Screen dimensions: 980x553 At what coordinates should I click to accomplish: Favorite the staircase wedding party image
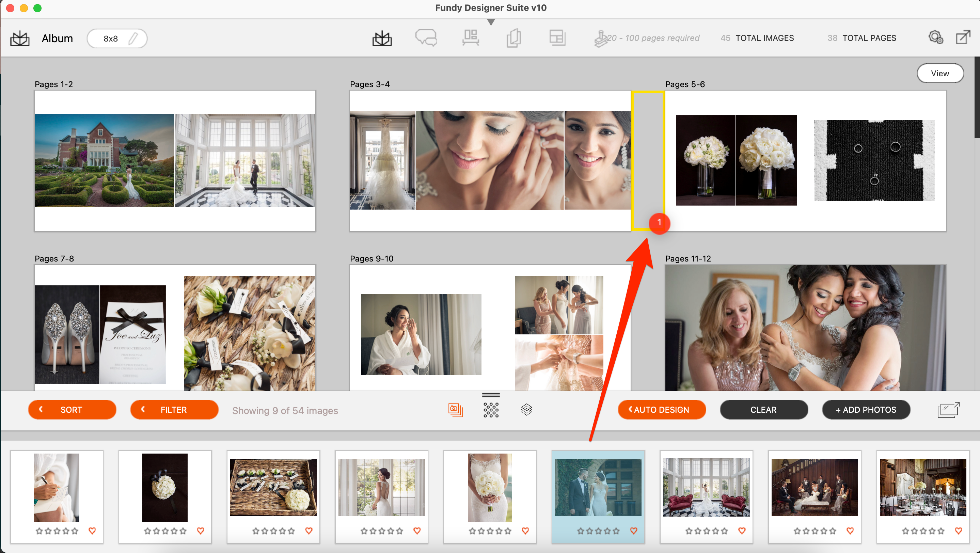coord(850,530)
